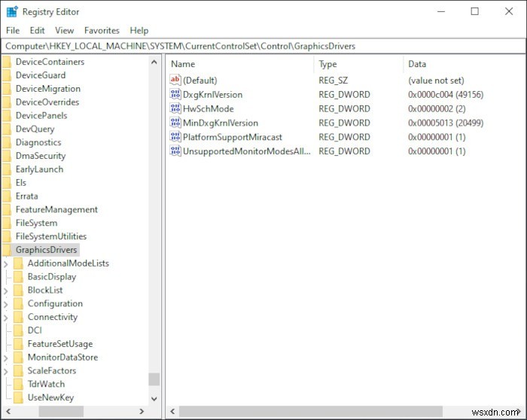Expand the AdditionalModeLists key

click(x=6, y=264)
